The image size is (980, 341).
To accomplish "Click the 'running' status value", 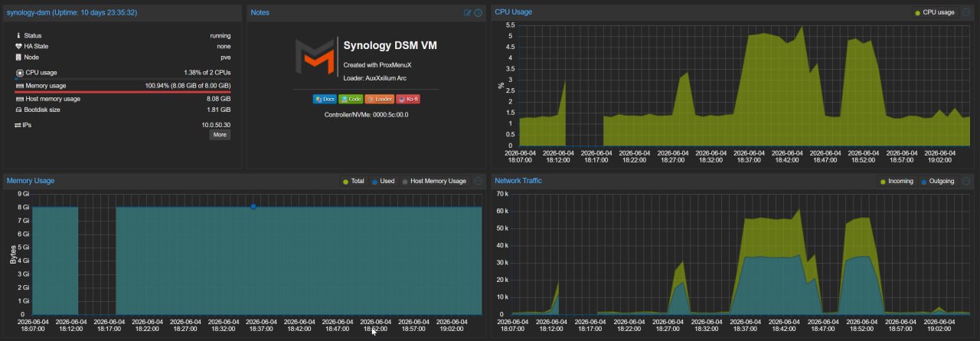I will tap(220, 35).
